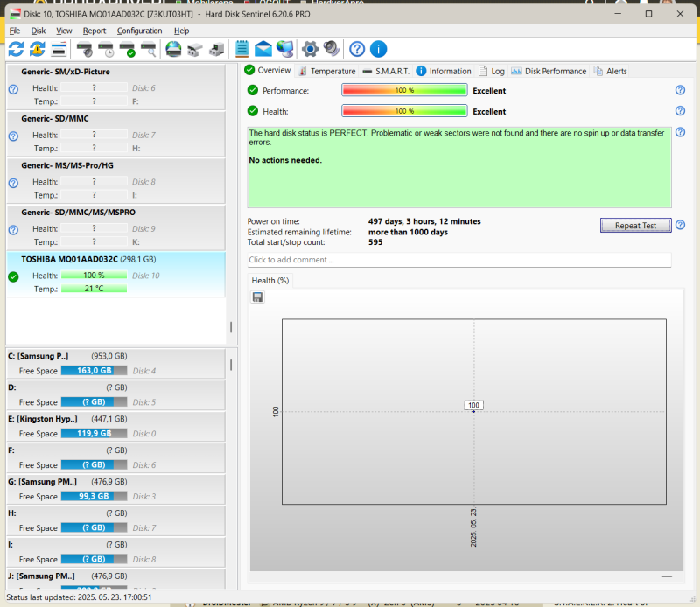Click the 99,3 GB free space bar
The width and height of the screenshot is (700, 607).
click(x=94, y=497)
